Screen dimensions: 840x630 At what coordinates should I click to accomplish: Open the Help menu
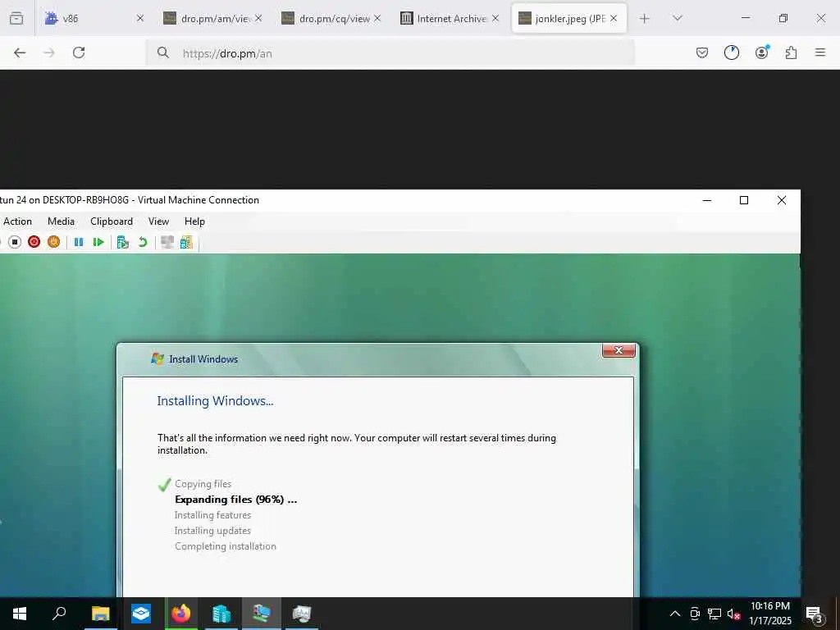194,221
